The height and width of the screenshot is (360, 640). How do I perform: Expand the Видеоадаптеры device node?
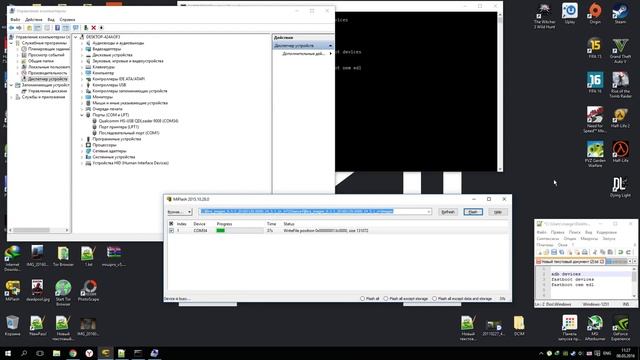coord(82,49)
